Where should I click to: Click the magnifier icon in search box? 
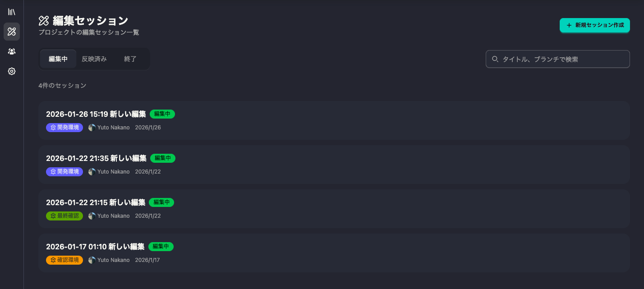[495, 59]
